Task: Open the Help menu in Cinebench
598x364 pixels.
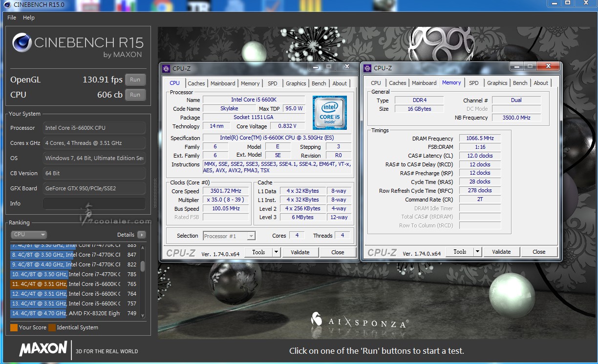Action: (x=29, y=18)
